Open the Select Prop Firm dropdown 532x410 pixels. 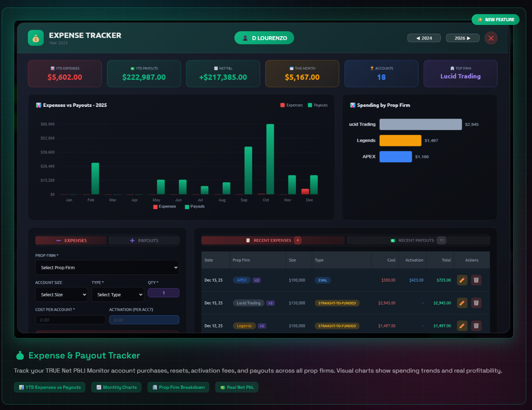pos(107,267)
